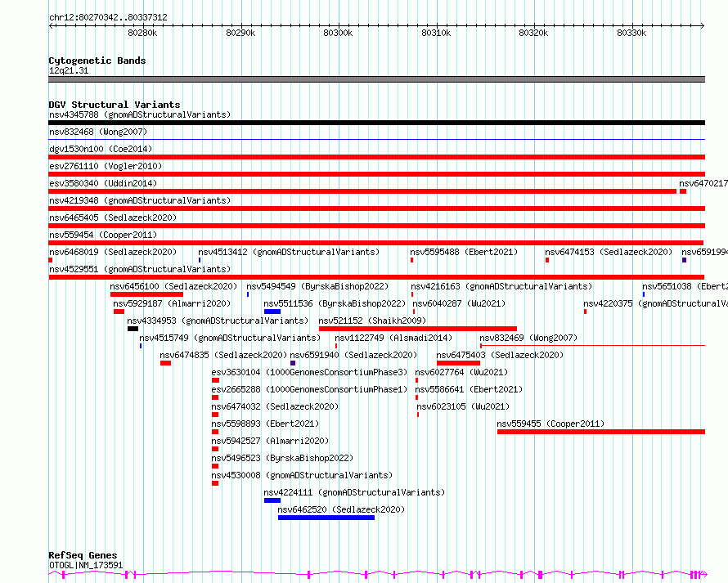Click the nsv6465405 (Sedlazeck2020) label
Viewport: 728px width, 583px height.
[x=113, y=218]
